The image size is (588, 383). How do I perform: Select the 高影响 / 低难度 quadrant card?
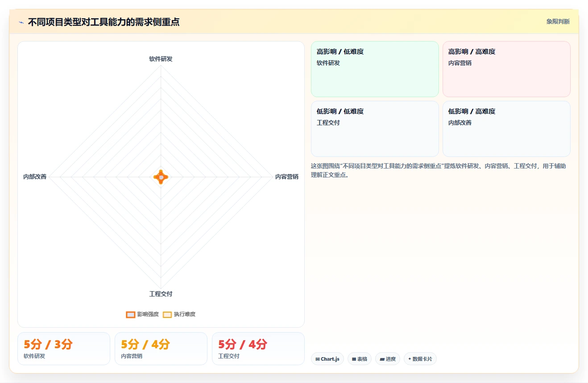coord(375,69)
